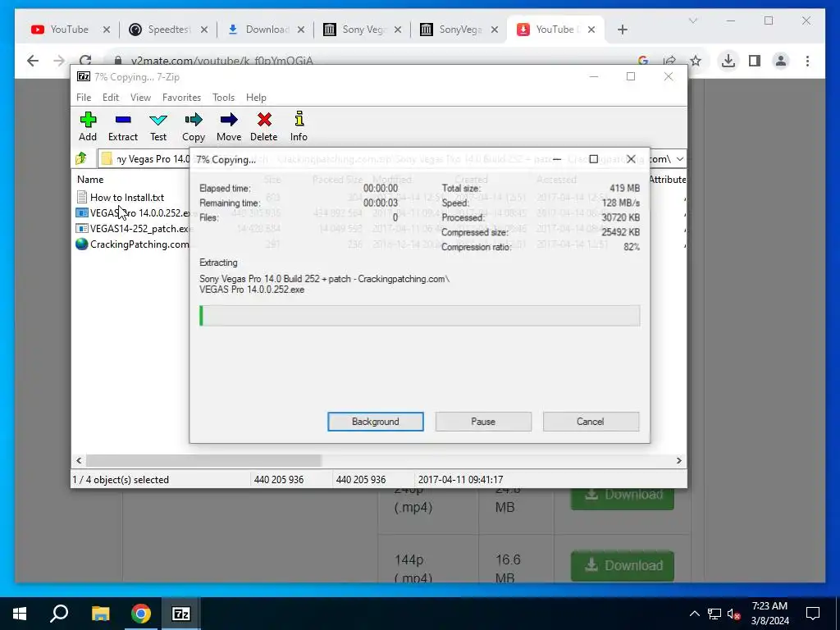Click the Copy toolbar icon
Viewport: 840px width, 630px height.
pos(194,126)
